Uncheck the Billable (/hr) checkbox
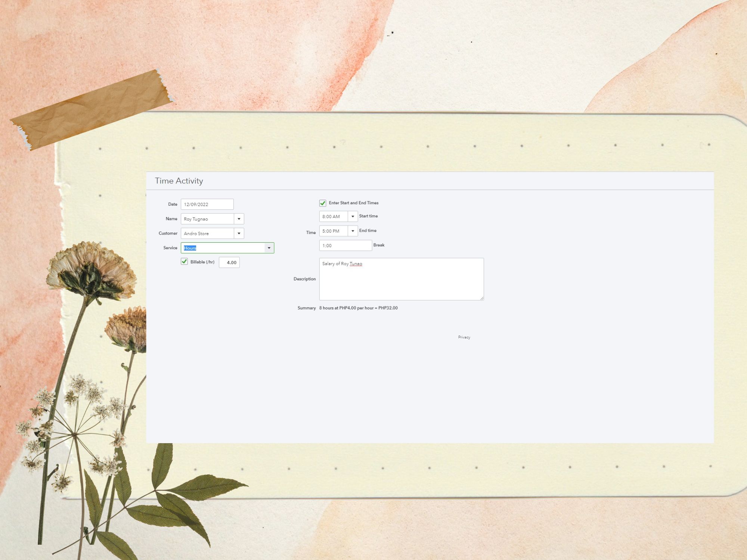747x560 pixels. click(x=184, y=262)
